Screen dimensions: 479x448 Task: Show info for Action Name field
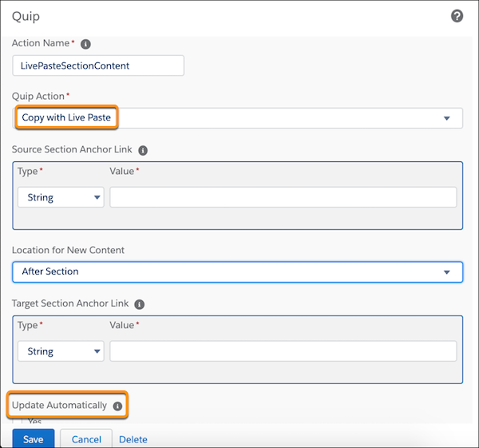[85, 44]
